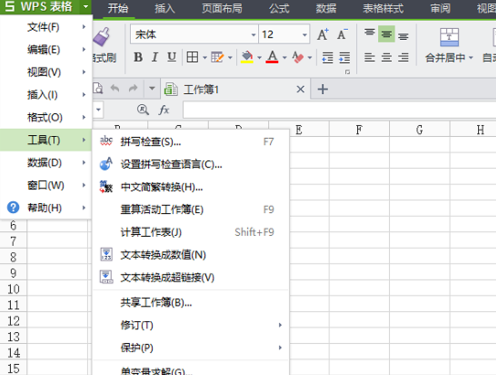The width and height of the screenshot is (496, 375).
Task: Toggle Underline formatting
Action: pos(172,57)
